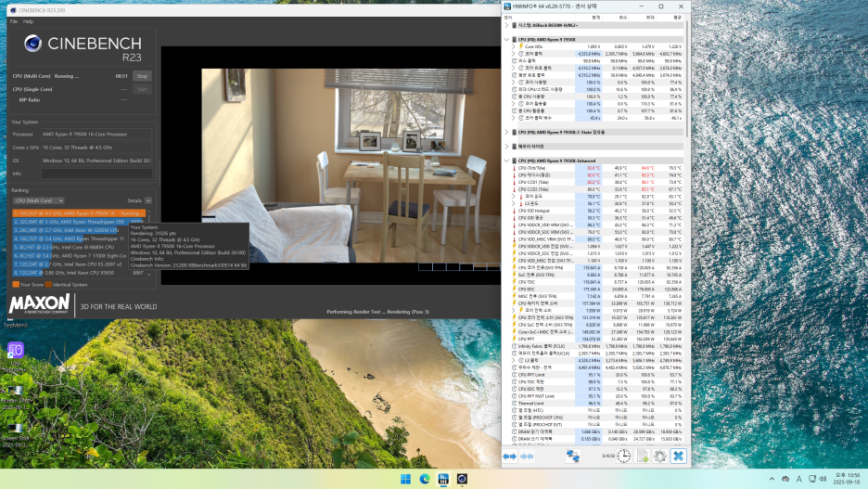
Task: Select ranking row 8 Intel Xeon X5650
Action: (79, 273)
